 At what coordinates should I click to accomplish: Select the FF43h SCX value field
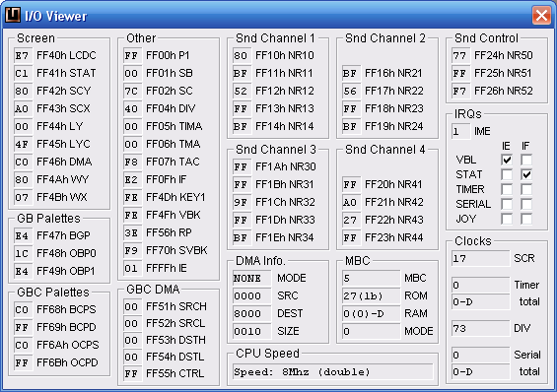23,109
